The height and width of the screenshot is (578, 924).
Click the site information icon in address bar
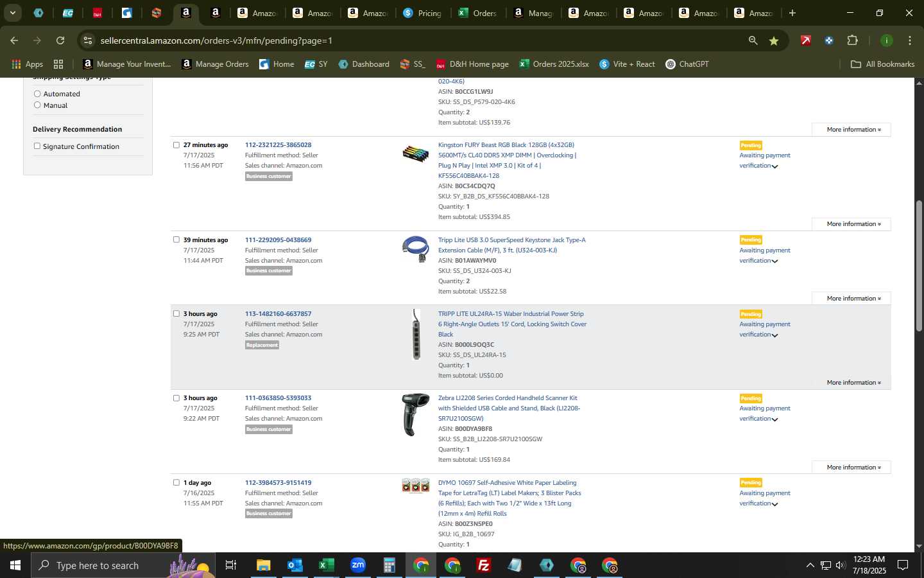tap(88, 40)
